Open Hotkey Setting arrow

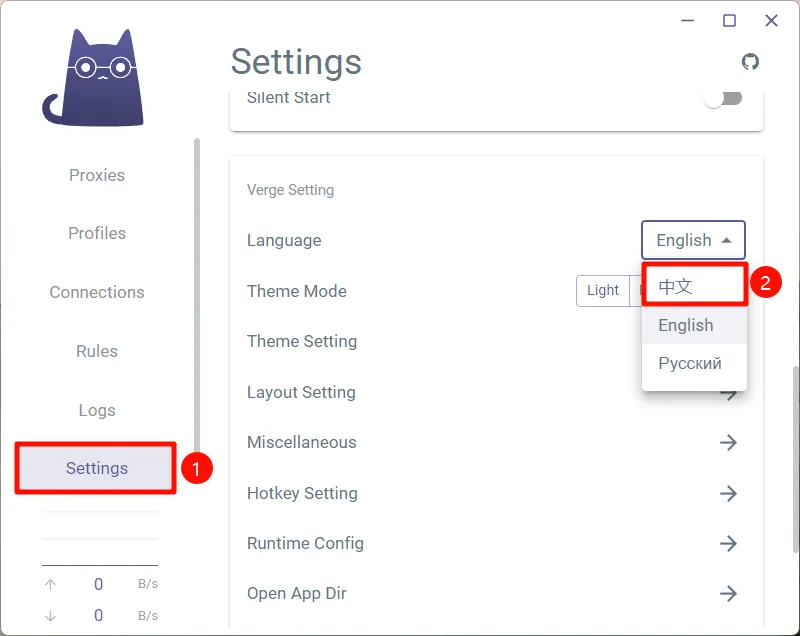[x=728, y=493]
